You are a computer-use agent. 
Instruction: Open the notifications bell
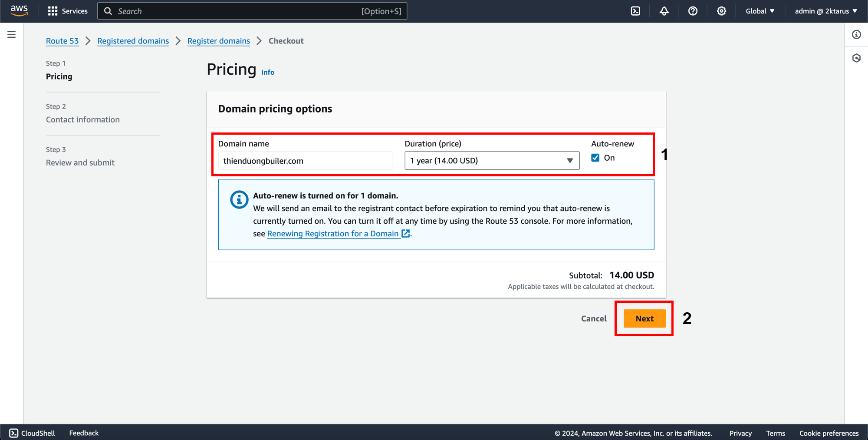tap(664, 11)
